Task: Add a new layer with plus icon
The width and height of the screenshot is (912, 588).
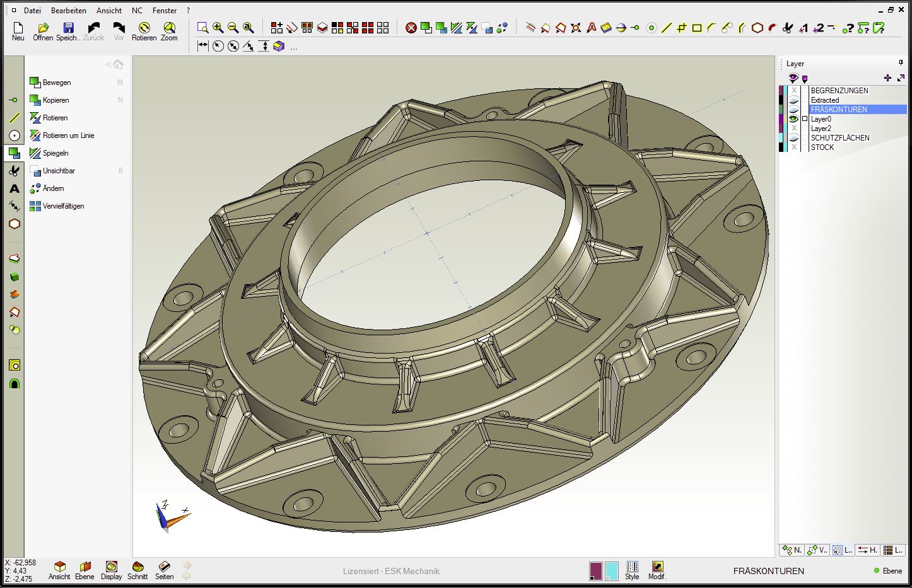Action: pyautogui.click(x=888, y=78)
